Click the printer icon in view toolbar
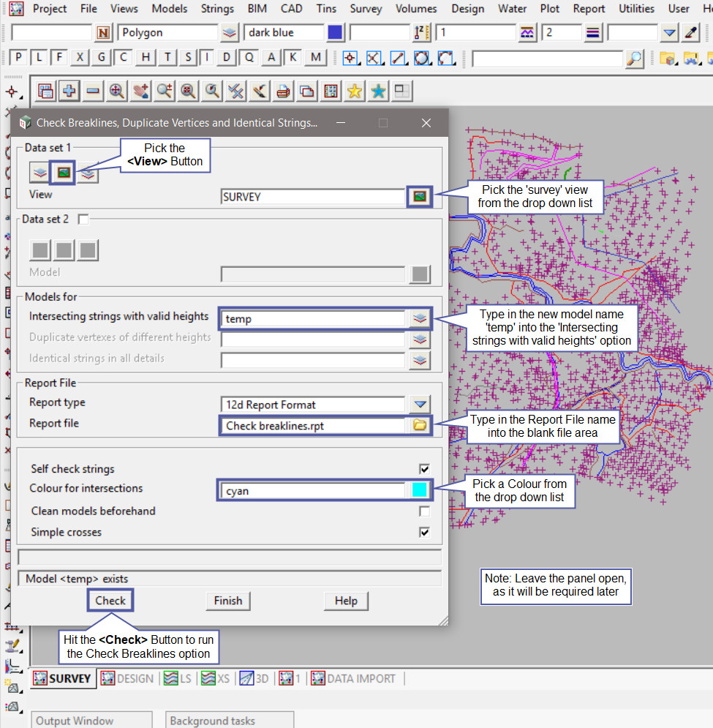 (283, 91)
